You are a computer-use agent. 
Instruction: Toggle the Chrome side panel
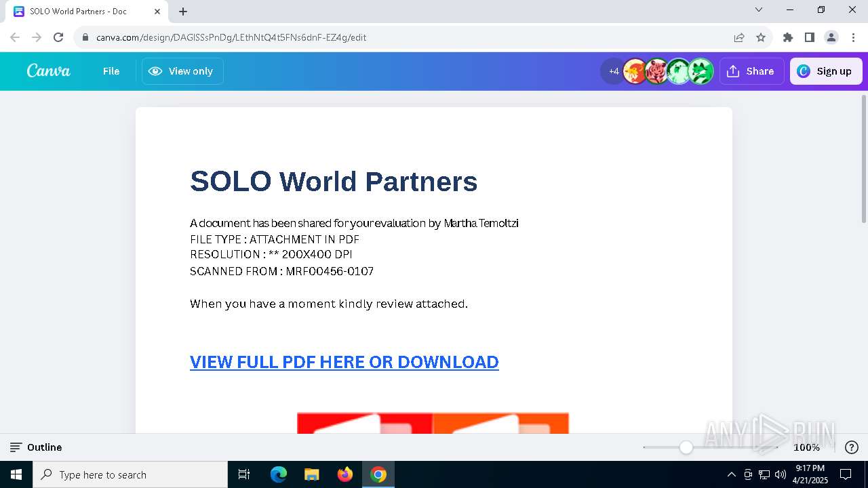pyautogui.click(x=810, y=37)
